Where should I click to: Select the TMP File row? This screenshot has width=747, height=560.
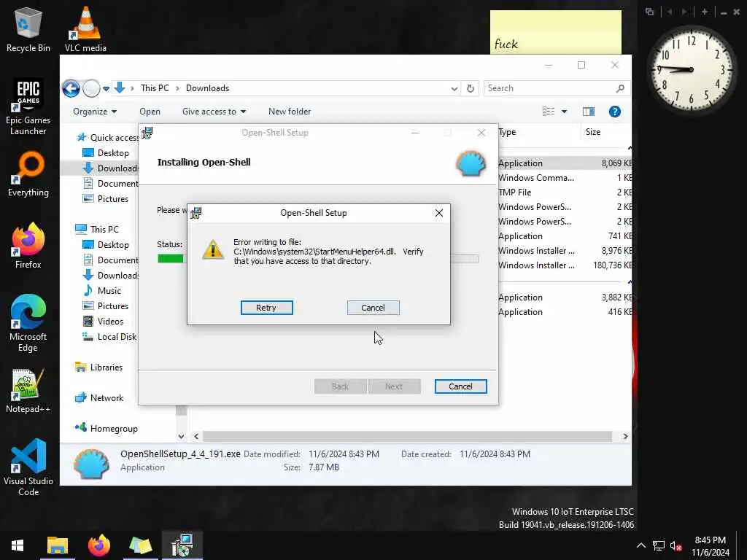point(565,192)
